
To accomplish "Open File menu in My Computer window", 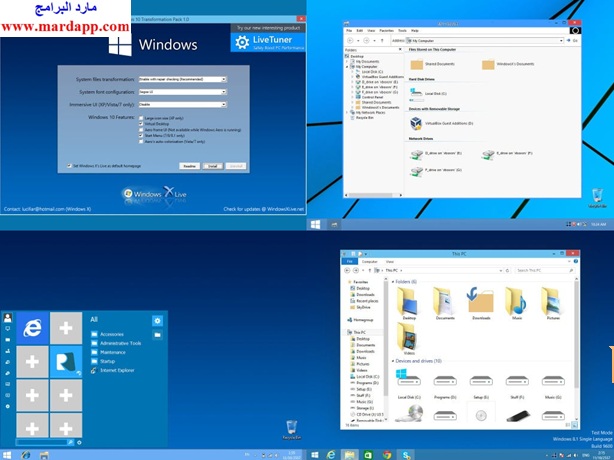I will pyautogui.click(x=349, y=31).
